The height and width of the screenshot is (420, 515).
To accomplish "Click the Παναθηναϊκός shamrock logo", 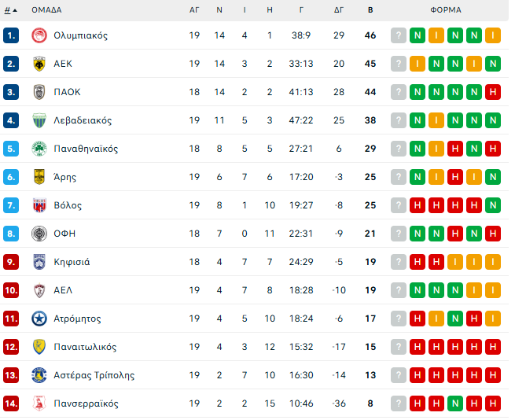I will tap(39, 149).
